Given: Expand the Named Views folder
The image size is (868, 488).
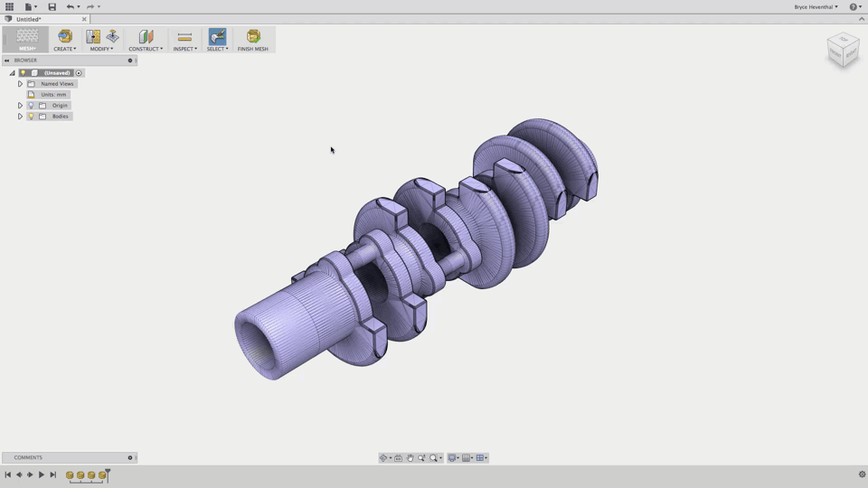Looking at the screenshot, I should click(20, 83).
